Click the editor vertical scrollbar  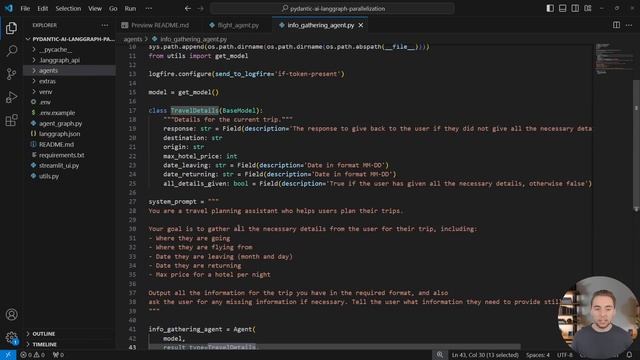tap(636, 145)
